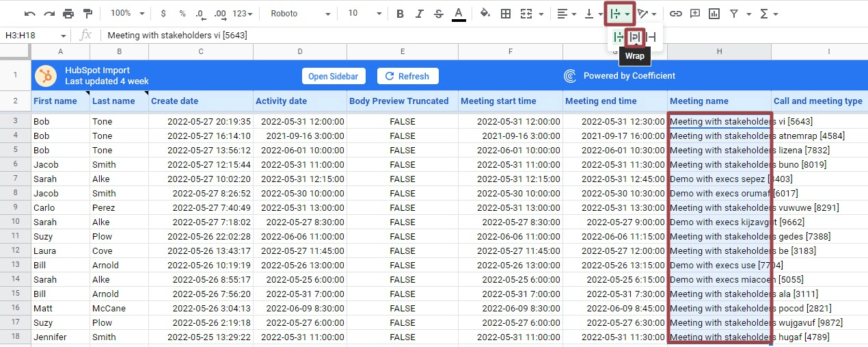Click the paint format roller icon
Viewport: 868px width, 347px height.
[x=87, y=13]
